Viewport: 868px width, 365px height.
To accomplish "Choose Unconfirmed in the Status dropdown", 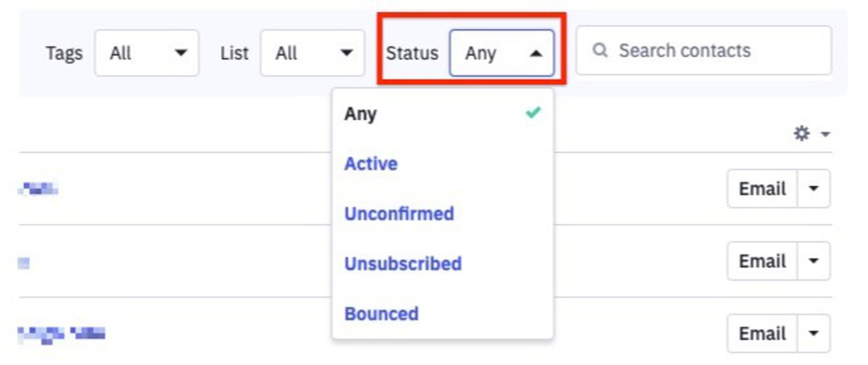I will coord(399,213).
